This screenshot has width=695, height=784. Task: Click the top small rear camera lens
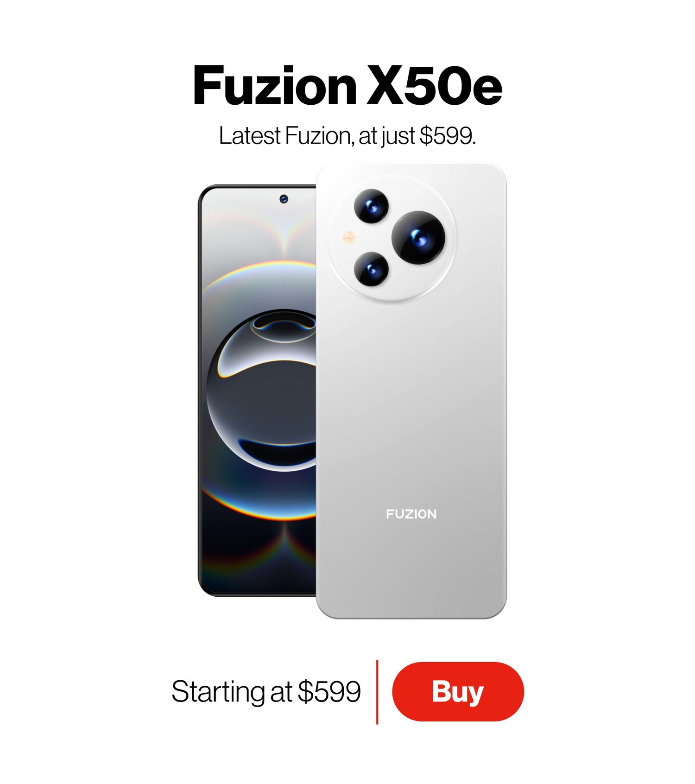(x=371, y=206)
